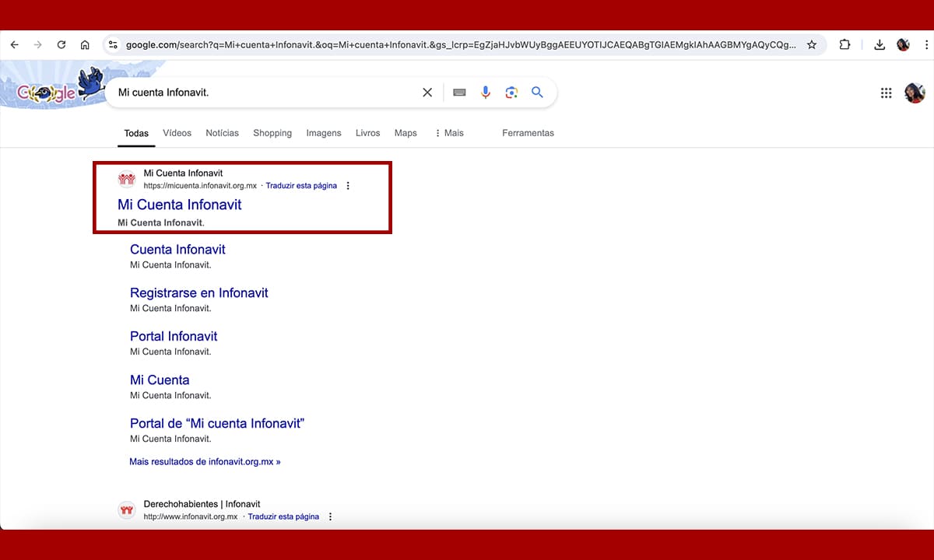Switch to the Notícias tab
Viewport: 934px width, 560px height.
(x=223, y=133)
